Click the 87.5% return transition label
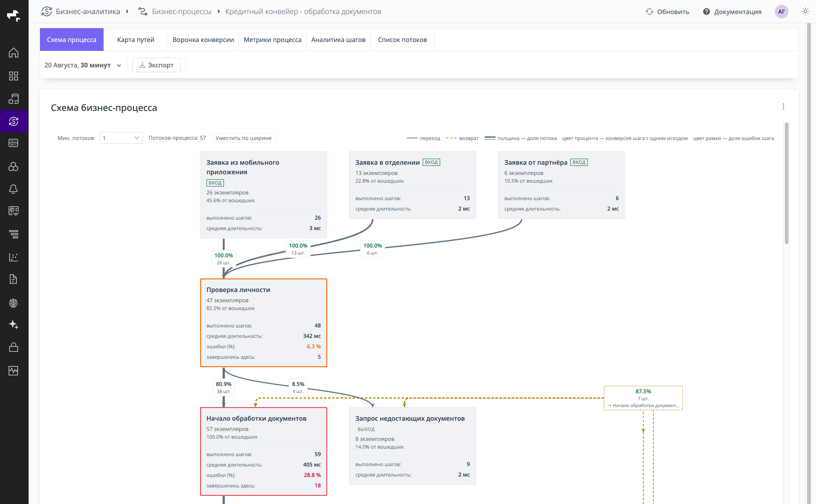The width and height of the screenshot is (816, 504). click(643, 398)
